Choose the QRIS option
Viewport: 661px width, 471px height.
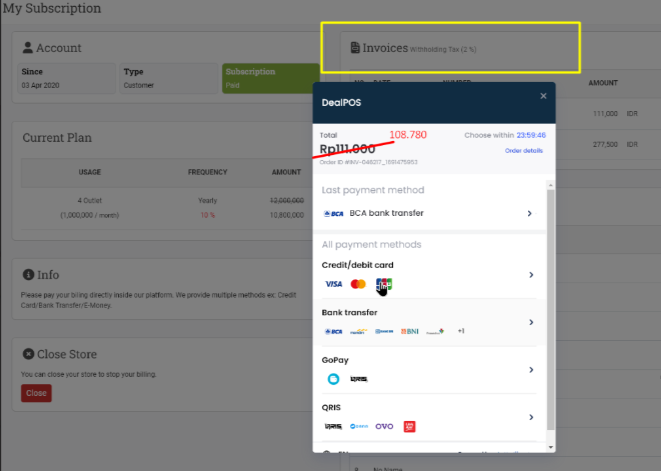pyautogui.click(x=429, y=417)
